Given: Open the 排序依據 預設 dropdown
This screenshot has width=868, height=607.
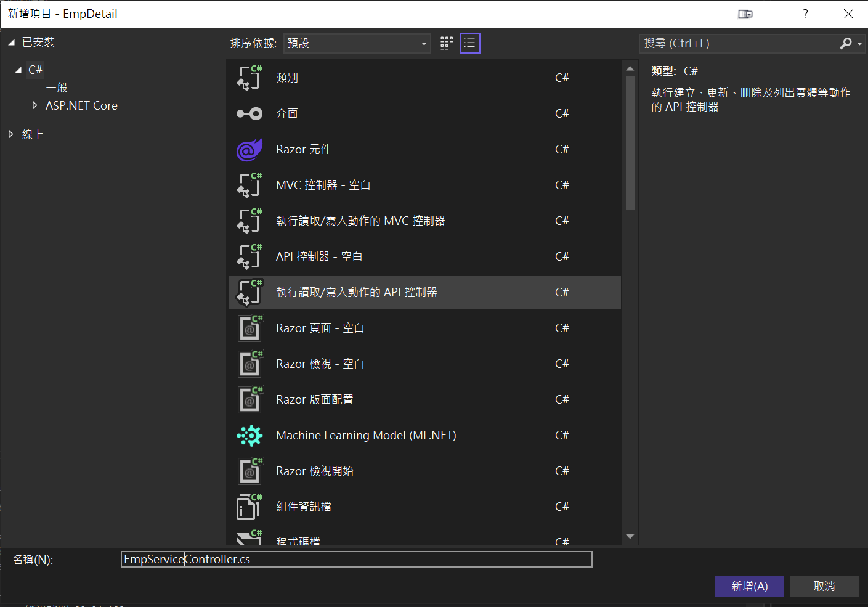Looking at the screenshot, I should click(357, 43).
